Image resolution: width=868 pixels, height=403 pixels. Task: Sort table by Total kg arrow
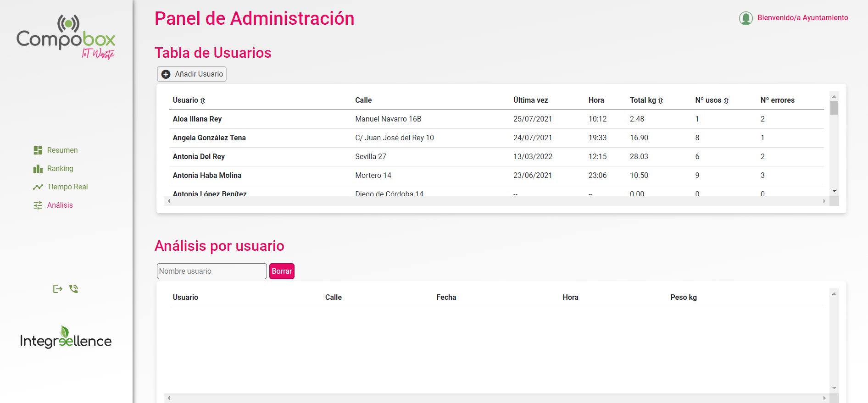click(661, 100)
